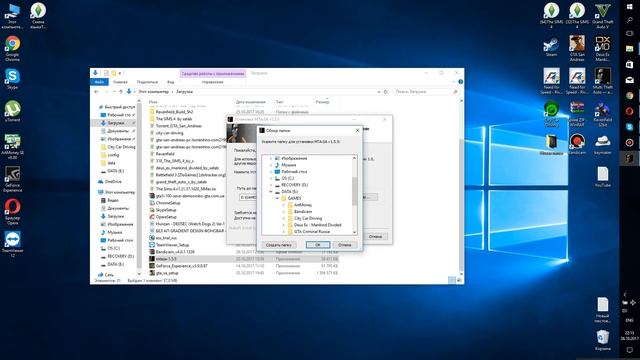Open the Steam desktop shortcut
The image size is (640, 360).
pos(551,46)
